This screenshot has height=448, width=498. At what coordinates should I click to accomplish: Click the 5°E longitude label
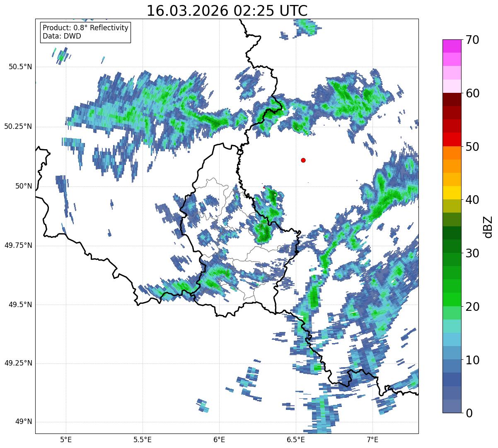[x=66, y=439]
